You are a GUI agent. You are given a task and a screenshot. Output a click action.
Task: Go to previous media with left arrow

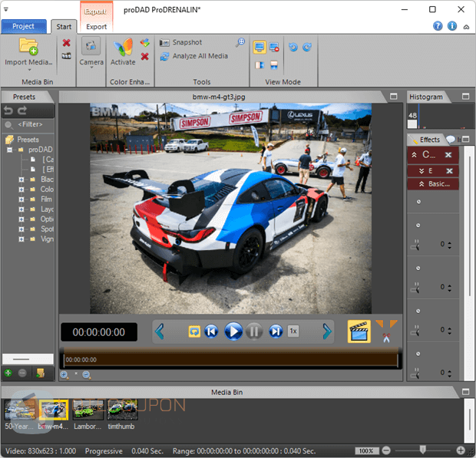tap(160, 331)
